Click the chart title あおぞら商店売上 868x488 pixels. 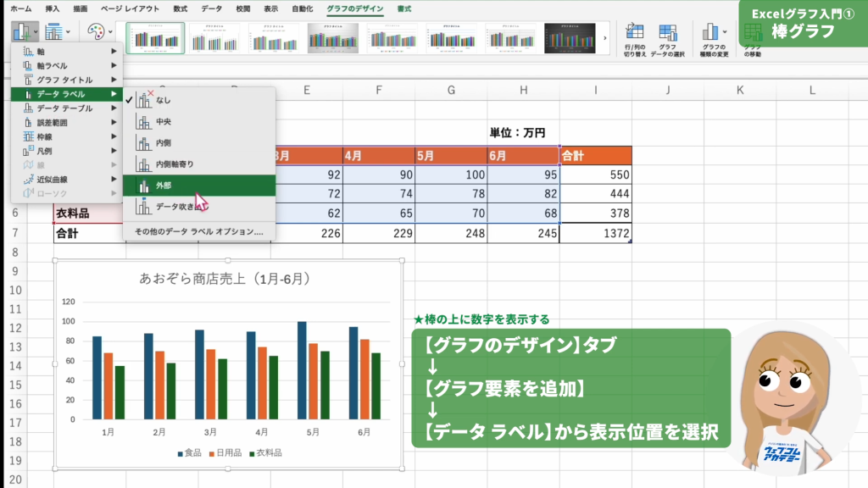point(227,279)
